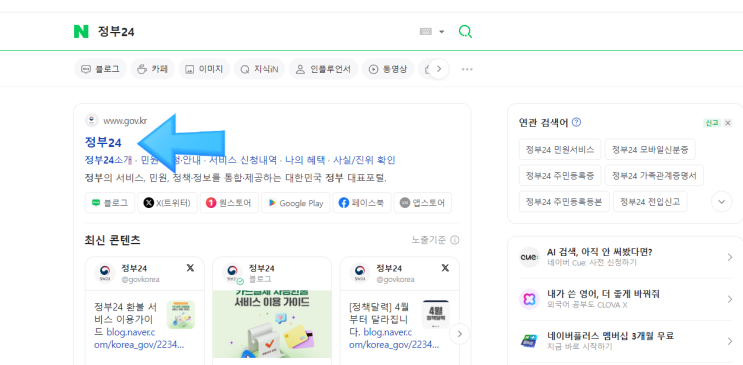Click the Cue: logo icon
743x365 pixels.
(529, 257)
